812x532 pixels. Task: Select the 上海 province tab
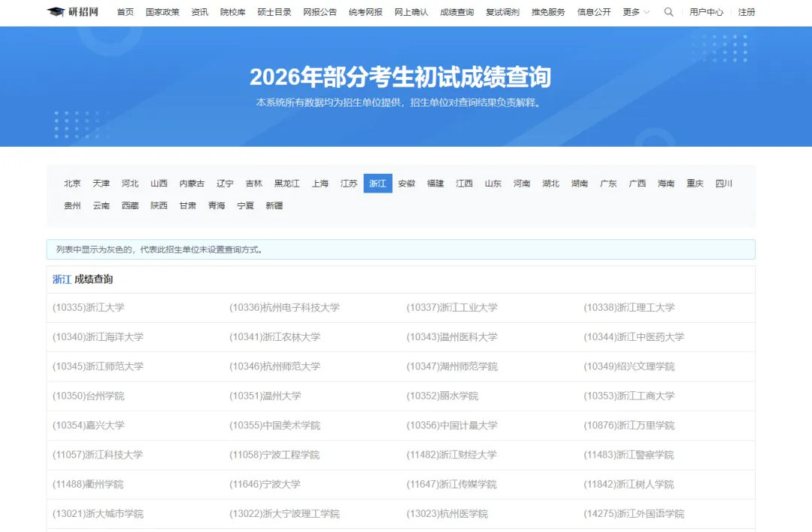pyautogui.click(x=320, y=184)
